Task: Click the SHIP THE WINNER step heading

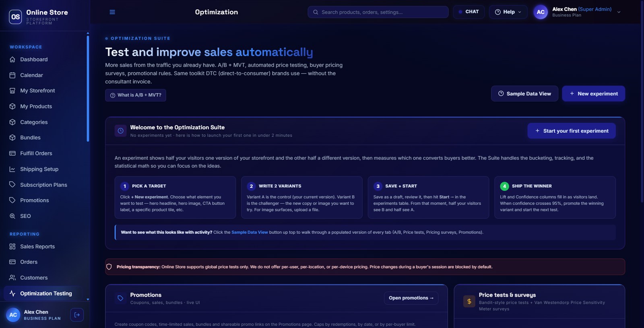Action: click(x=532, y=186)
